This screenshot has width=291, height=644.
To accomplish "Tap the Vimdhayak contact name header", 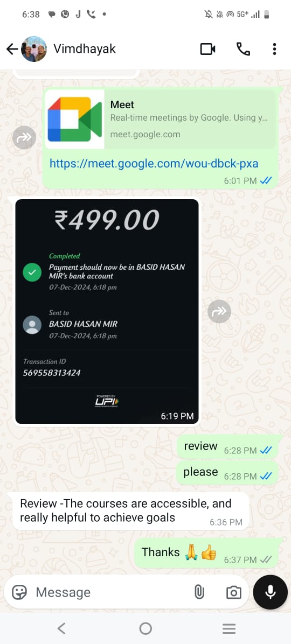I will click(x=85, y=49).
